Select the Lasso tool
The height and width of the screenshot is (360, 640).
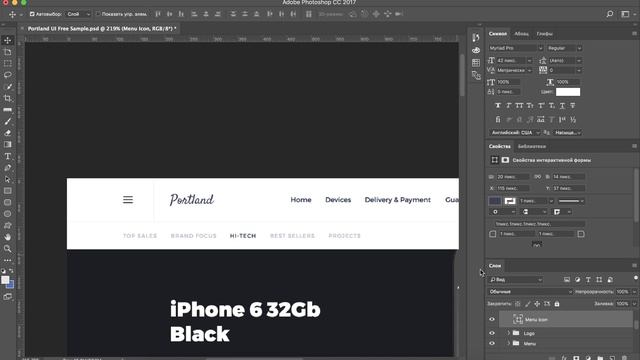(7, 75)
